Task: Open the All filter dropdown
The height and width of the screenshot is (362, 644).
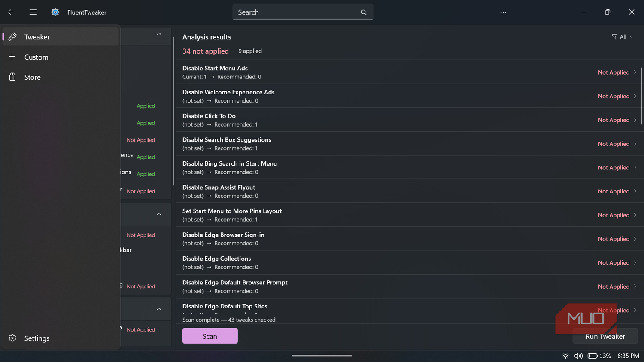Action: 623,37
